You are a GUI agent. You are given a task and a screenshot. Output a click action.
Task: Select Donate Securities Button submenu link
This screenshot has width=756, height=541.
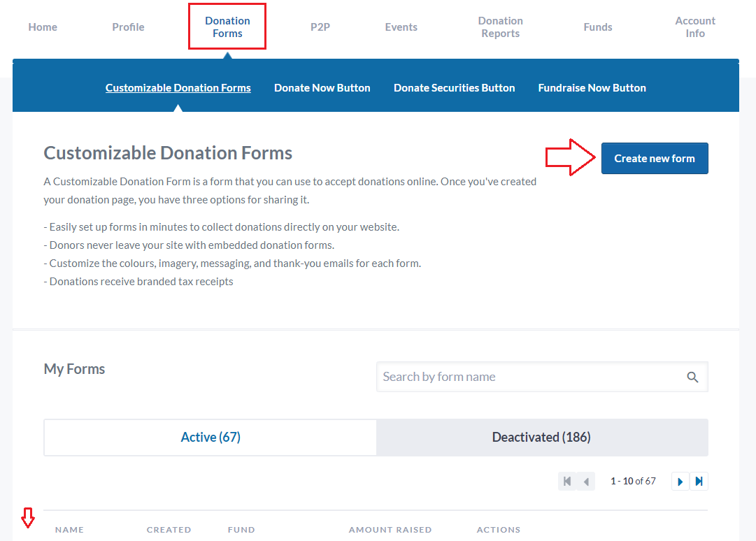coord(454,88)
